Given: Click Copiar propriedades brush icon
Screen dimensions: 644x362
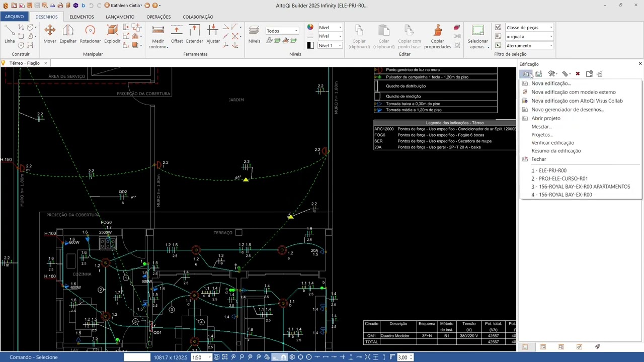Looking at the screenshot, I should tap(437, 36).
